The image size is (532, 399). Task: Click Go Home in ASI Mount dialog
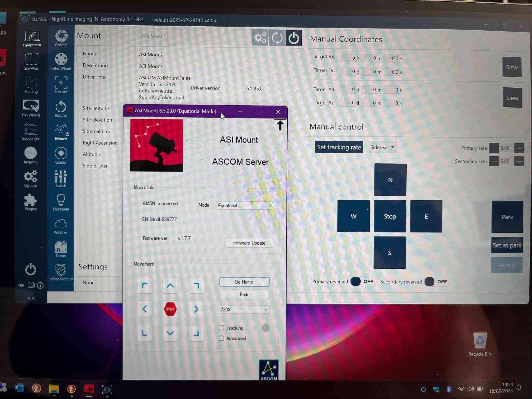244,282
